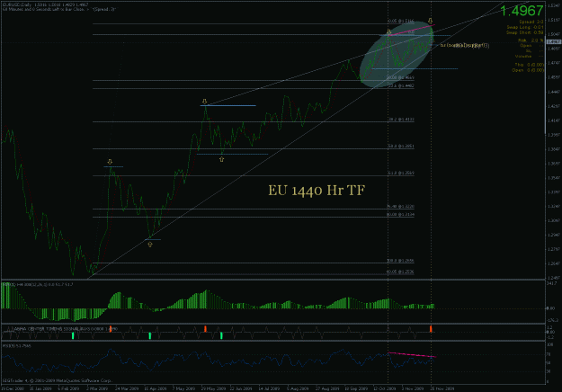The image size is (562, 392).
Task: Select the pink trendline above the price highs
Action: [412, 30]
